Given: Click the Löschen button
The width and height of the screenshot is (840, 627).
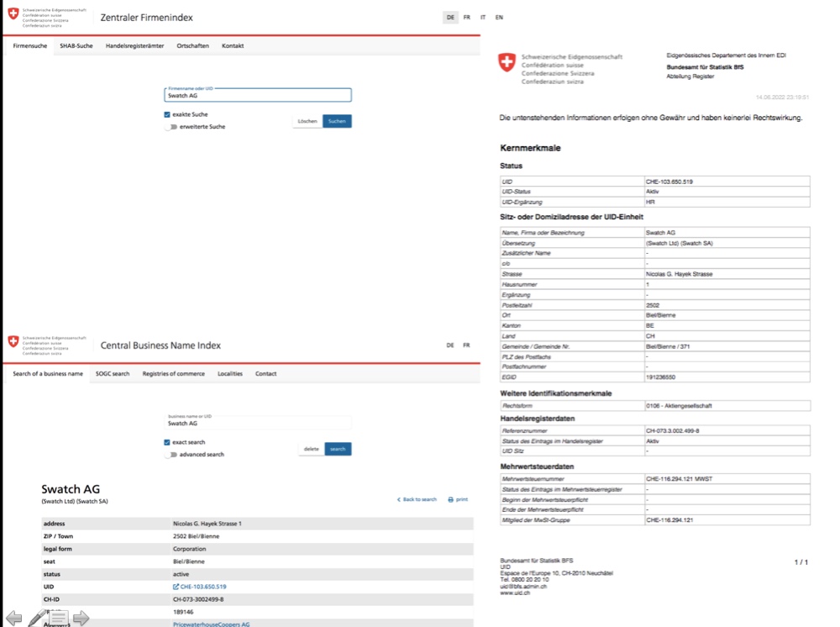Looking at the screenshot, I should [x=307, y=121].
